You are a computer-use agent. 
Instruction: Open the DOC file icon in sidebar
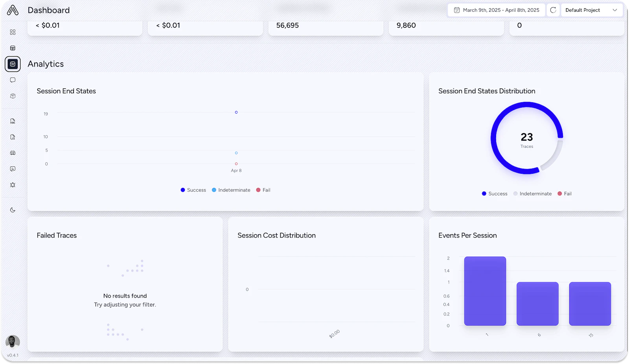[13, 121]
